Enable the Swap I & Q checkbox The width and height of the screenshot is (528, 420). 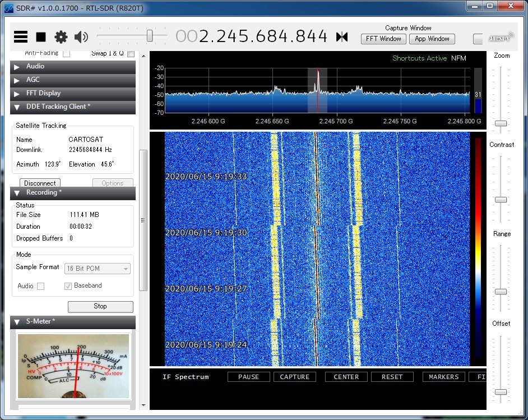pos(130,53)
